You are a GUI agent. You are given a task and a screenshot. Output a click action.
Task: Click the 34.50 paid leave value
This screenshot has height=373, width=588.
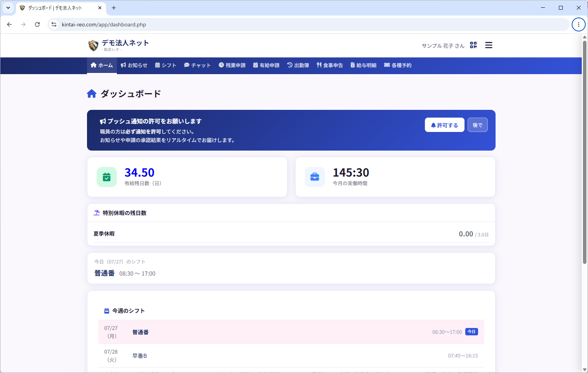click(139, 172)
